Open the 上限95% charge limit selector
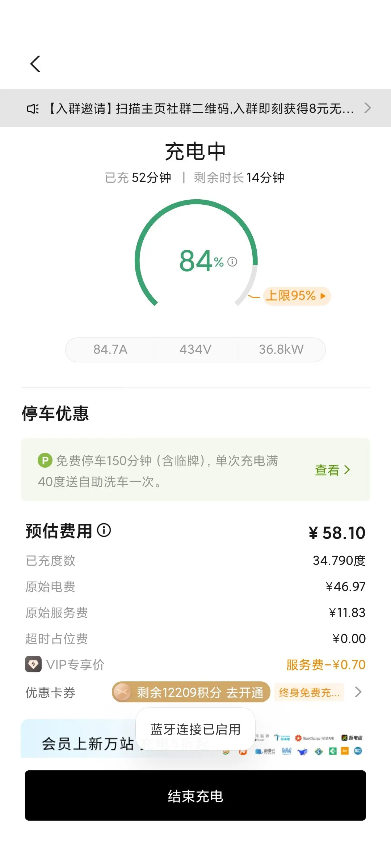391x868 pixels. (297, 296)
